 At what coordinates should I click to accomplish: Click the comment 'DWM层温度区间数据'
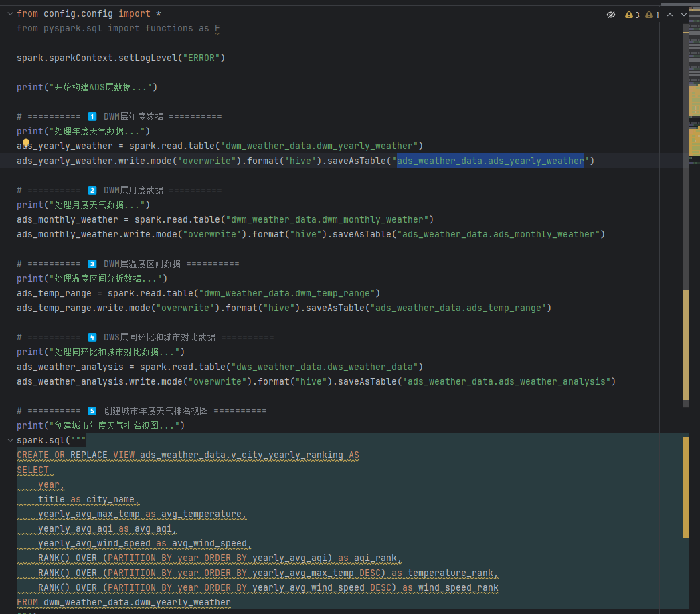click(x=142, y=264)
